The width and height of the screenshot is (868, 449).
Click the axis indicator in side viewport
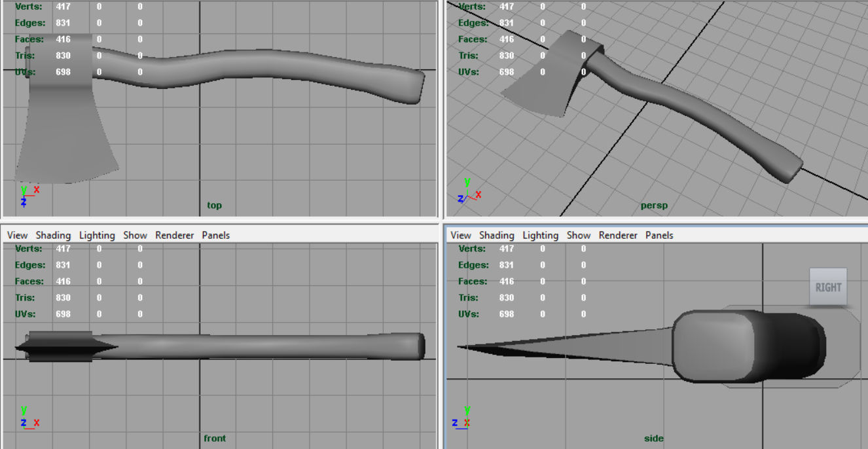462,417
